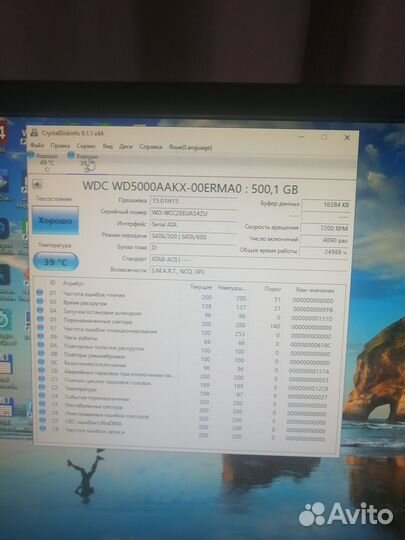Image resolution: width=405 pixels, height=540 pixels.
Task: Click the Буква тома D: field
Action: 194,248
